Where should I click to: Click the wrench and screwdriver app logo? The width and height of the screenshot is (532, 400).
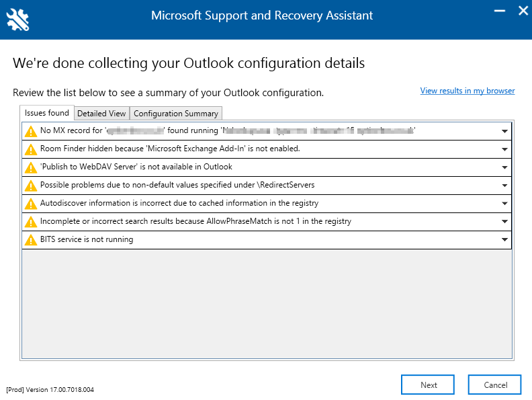(17, 19)
